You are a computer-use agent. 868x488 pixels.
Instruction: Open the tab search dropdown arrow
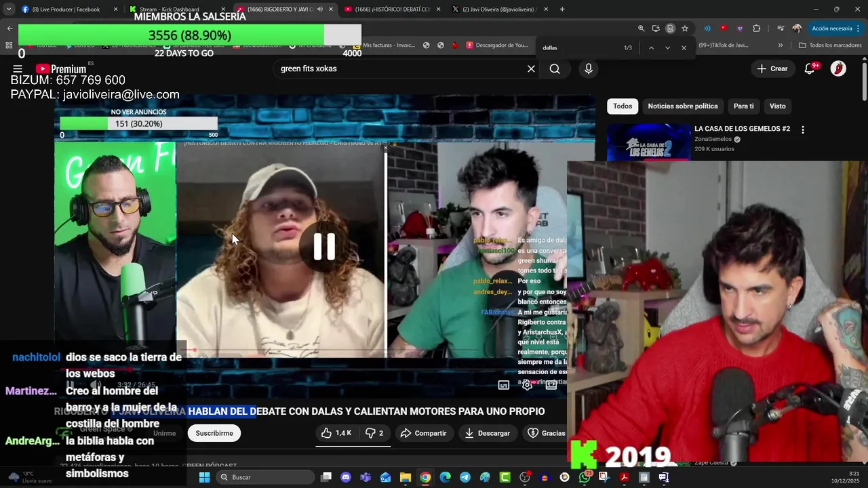(8, 9)
